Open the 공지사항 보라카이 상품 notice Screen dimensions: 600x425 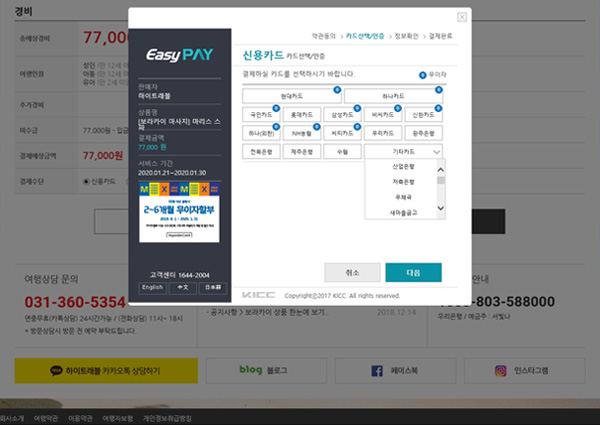[x=268, y=312]
